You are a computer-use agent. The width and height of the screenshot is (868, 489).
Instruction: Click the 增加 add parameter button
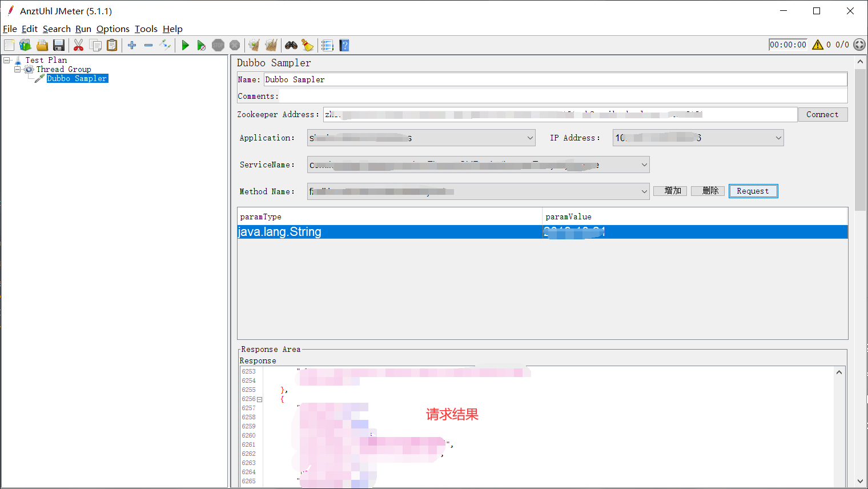(x=670, y=191)
